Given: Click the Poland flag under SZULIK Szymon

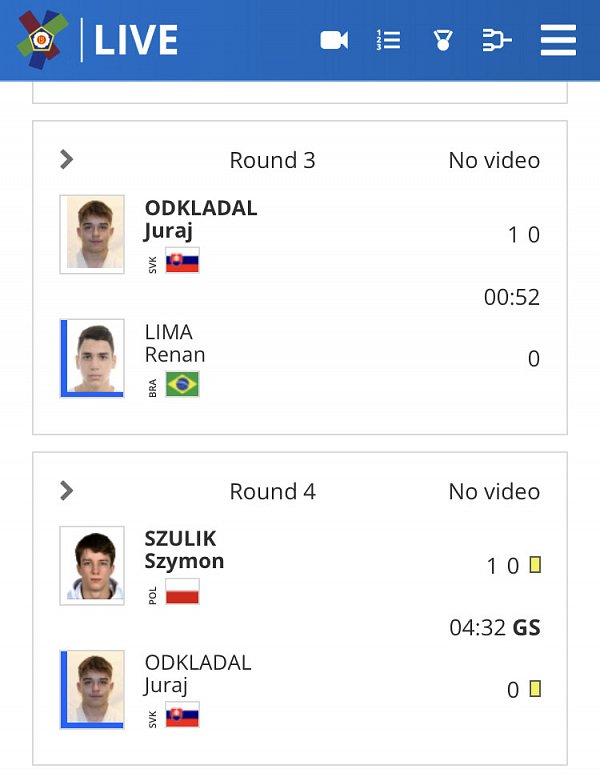Looking at the screenshot, I should [x=183, y=591].
